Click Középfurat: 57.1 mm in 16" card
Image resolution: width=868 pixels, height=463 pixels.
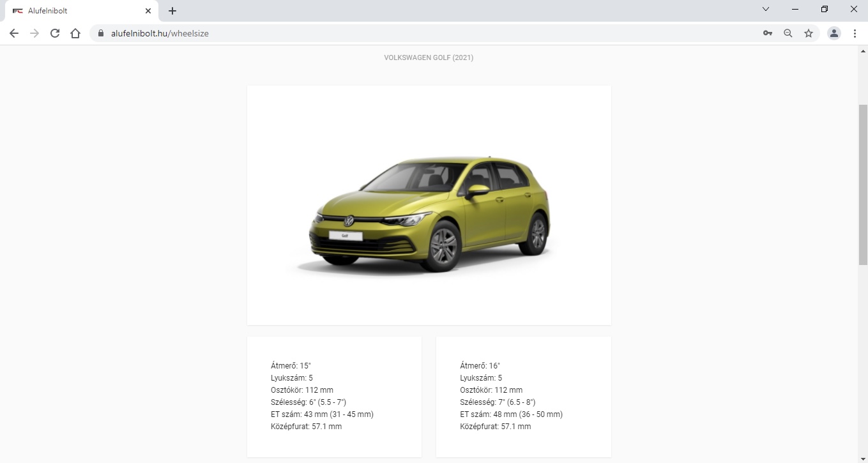[495, 427]
